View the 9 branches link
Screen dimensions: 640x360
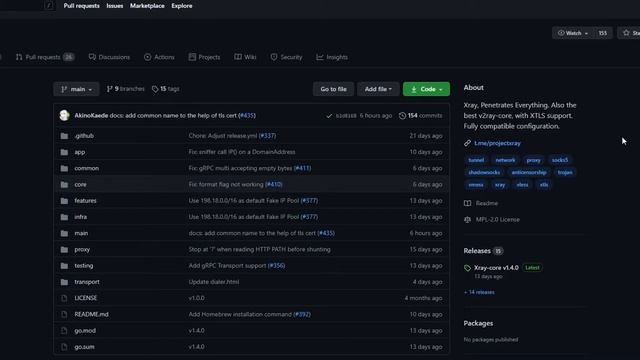tap(125, 89)
